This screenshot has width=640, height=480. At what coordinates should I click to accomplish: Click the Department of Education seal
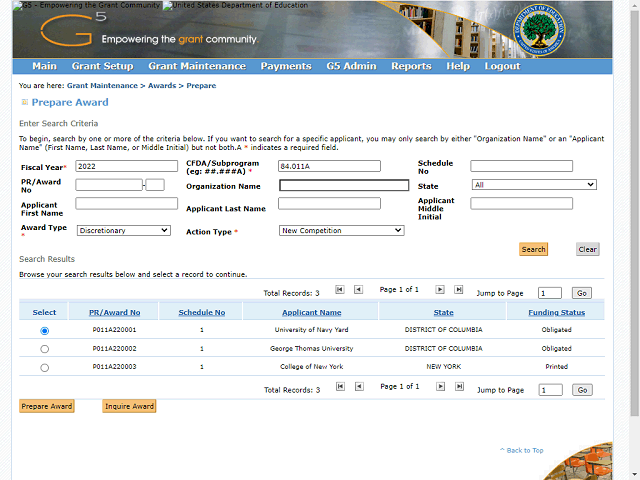tap(539, 30)
